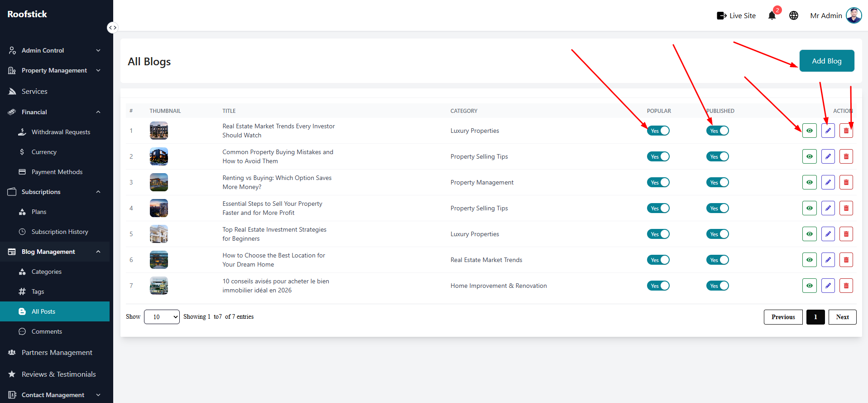Go to Withdrawal Requests
868x403 pixels.
[x=55, y=132]
